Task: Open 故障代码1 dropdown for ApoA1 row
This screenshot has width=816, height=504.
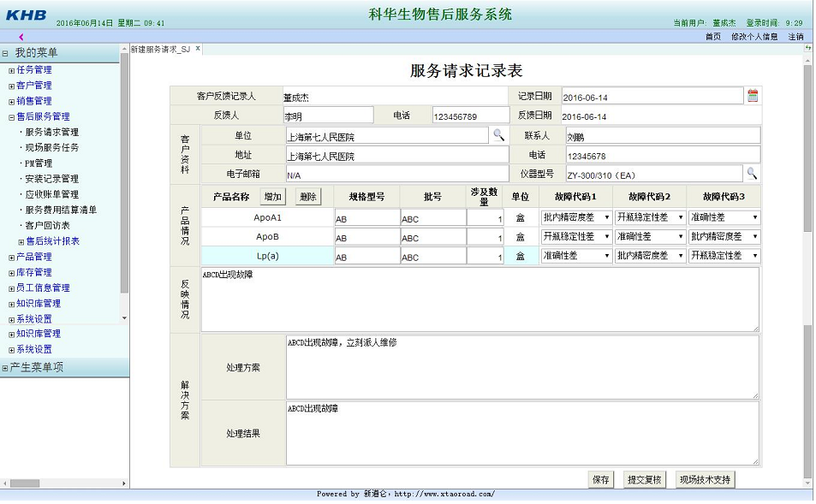Action: (x=576, y=217)
